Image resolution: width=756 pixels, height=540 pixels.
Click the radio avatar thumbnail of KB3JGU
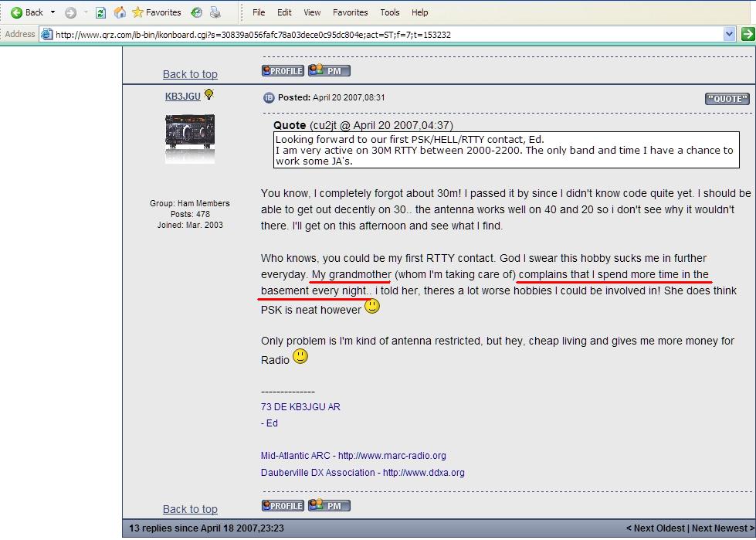coord(190,138)
